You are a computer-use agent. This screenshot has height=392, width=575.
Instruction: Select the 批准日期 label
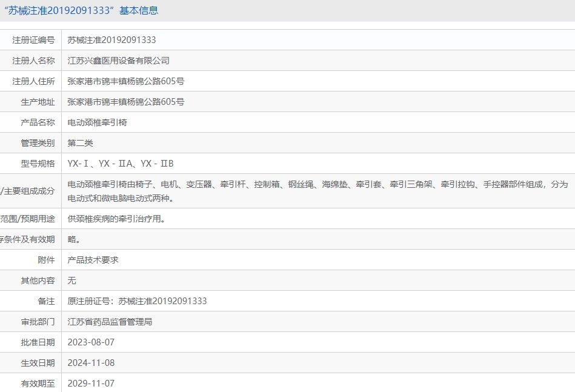(38, 342)
